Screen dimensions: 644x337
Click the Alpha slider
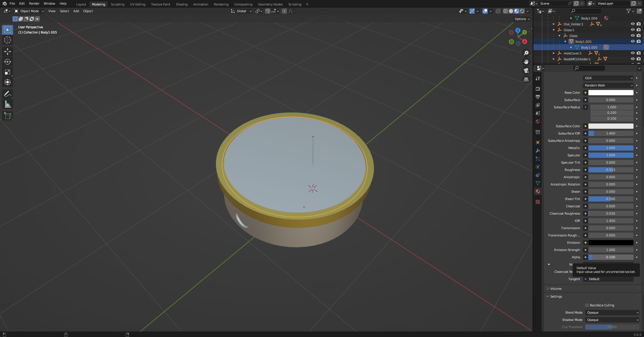point(611,257)
